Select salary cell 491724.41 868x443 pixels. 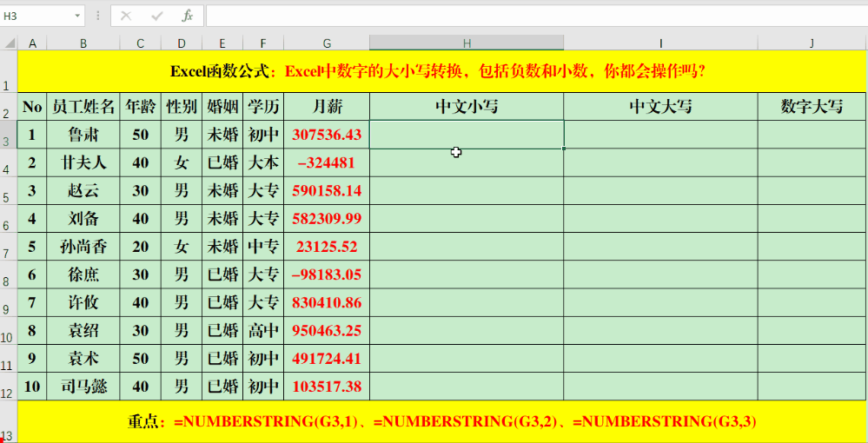[x=327, y=359]
